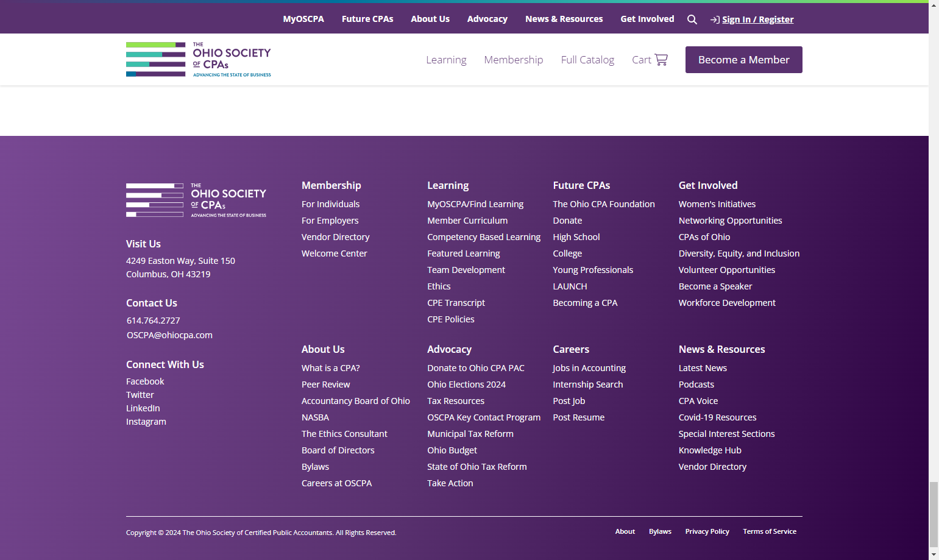This screenshot has height=560, width=939.
Task: View the CPE Transcript link
Action: click(456, 303)
